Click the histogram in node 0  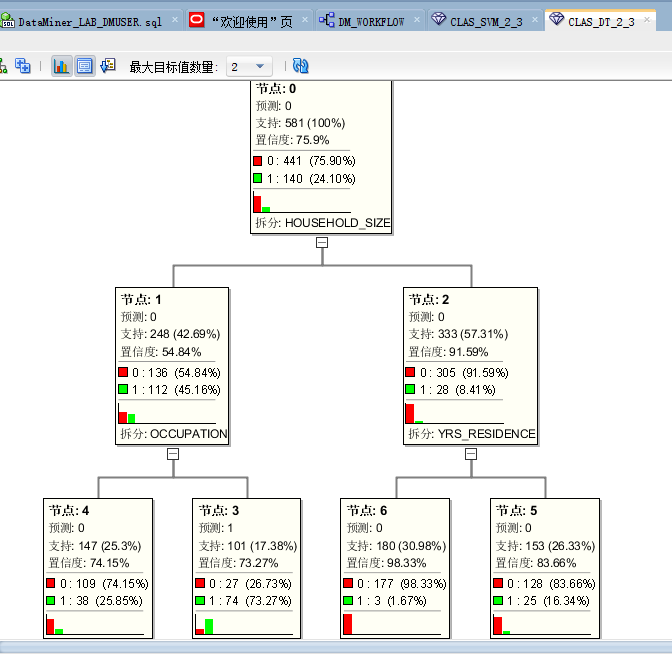click(302, 202)
